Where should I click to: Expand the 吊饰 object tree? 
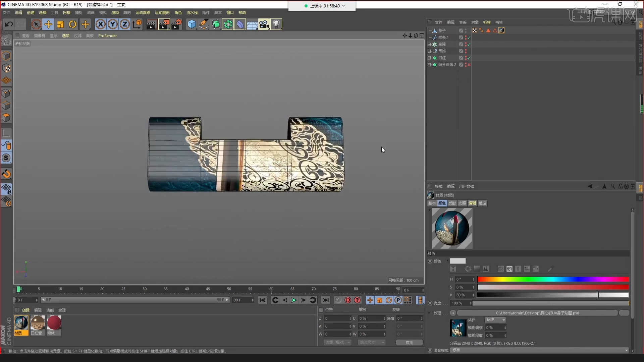pos(429,51)
